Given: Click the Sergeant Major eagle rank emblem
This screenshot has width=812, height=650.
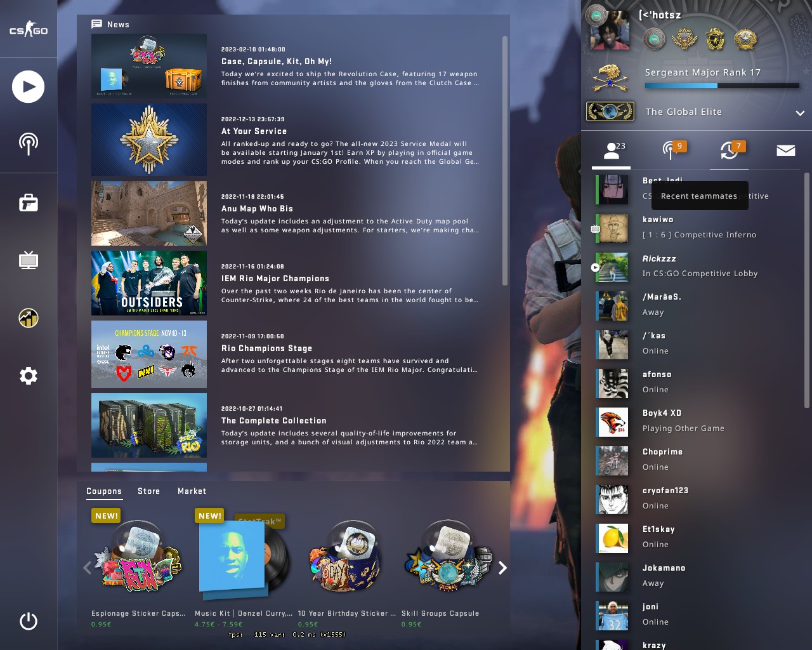Looking at the screenshot, I should pos(610,77).
